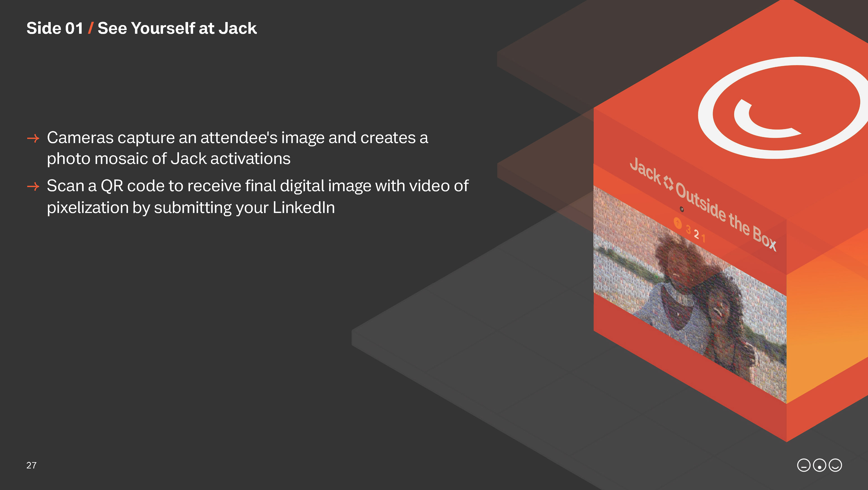The height and width of the screenshot is (490, 868).
Task: Click the text 'Cameras capture an attendee's image and creates a'
Action: click(x=238, y=138)
